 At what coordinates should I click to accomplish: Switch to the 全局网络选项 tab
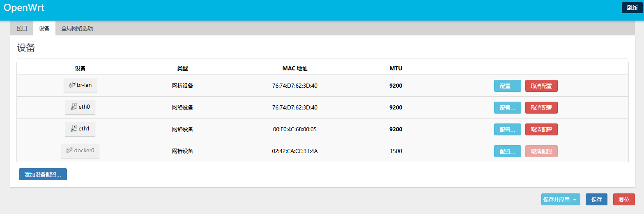click(77, 28)
